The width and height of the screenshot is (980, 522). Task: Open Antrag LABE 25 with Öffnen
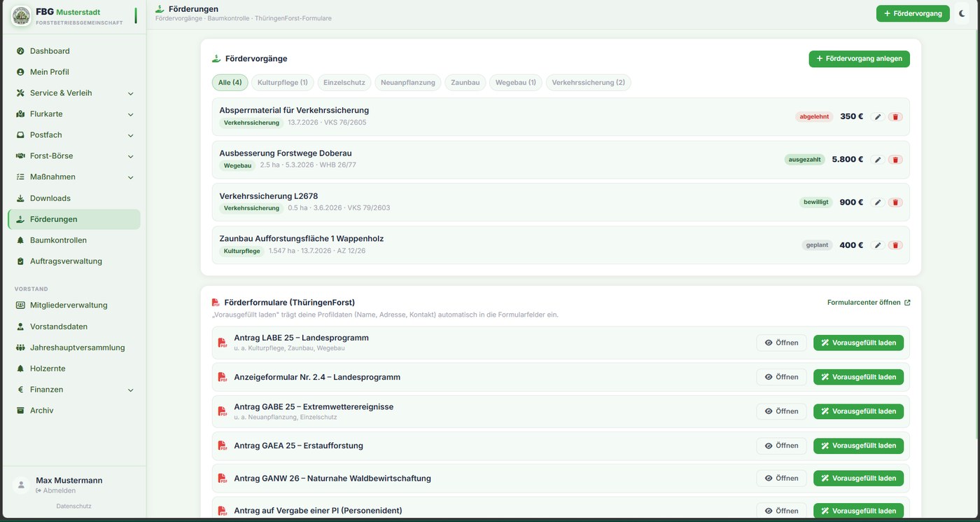click(781, 343)
